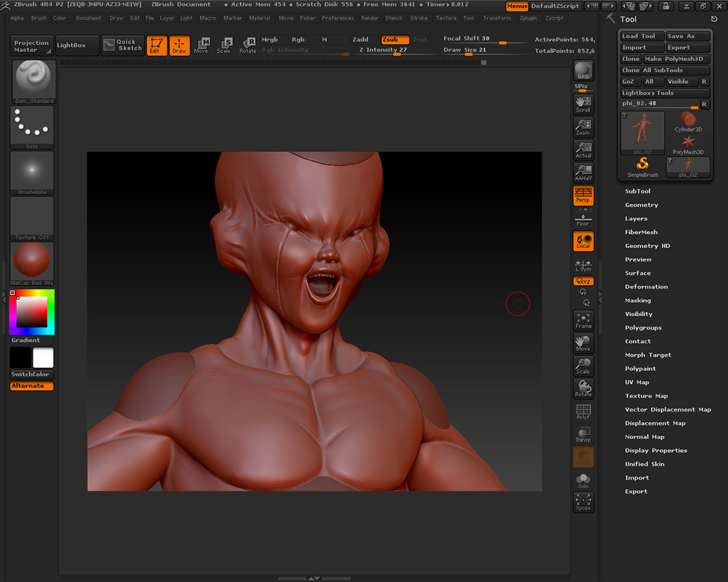This screenshot has height=582, width=728.
Task: Click Clone All SubTools button
Action: pyautogui.click(x=665, y=70)
